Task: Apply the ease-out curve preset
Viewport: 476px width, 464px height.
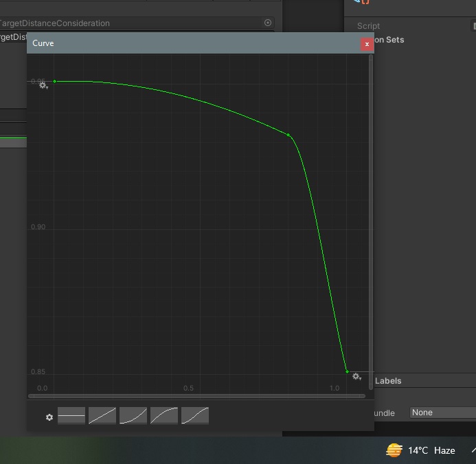Action: (164, 415)
